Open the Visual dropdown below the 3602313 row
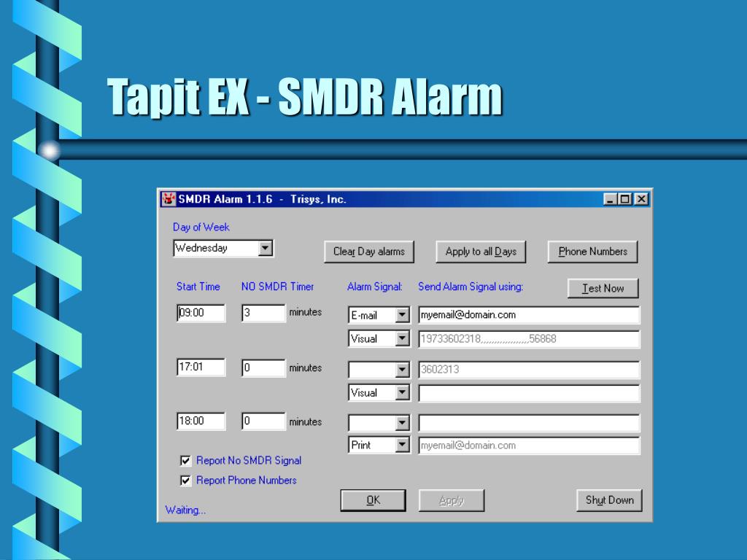Screen dimensions: 747x560 tap(402, 392)
